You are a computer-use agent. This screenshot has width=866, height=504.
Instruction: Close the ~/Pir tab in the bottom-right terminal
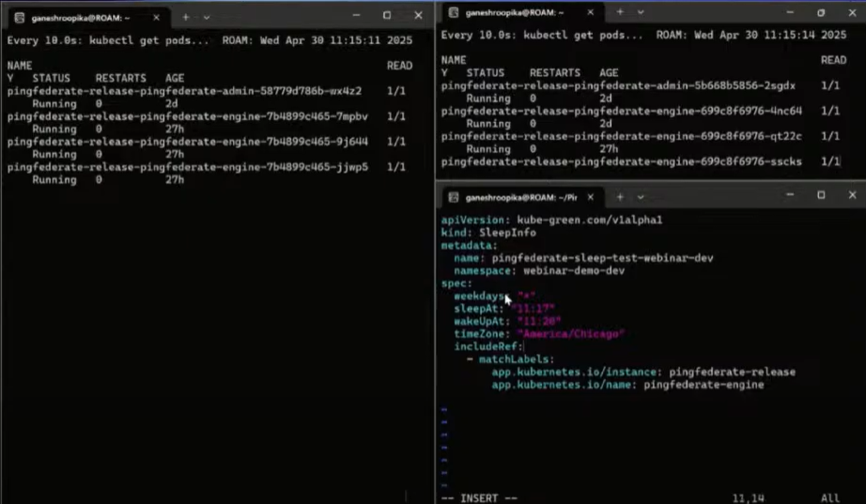coord(594,197)
